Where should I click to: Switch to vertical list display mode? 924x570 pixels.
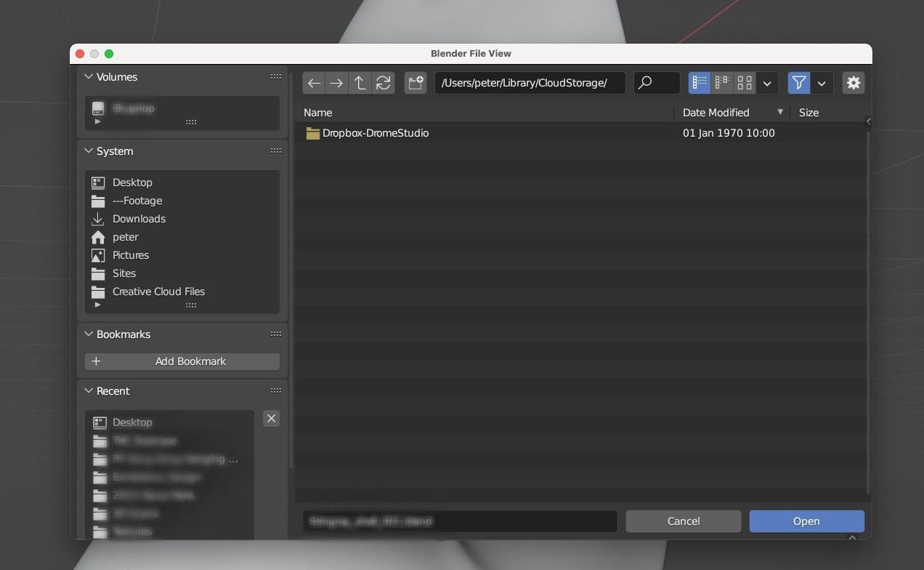(x=700, y=83)
